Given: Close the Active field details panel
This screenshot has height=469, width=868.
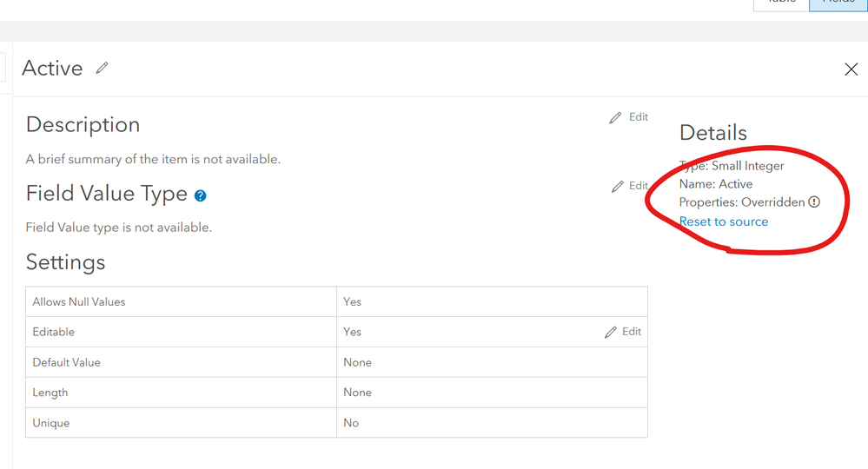Looking at the screenshot, I should point(851,69).
